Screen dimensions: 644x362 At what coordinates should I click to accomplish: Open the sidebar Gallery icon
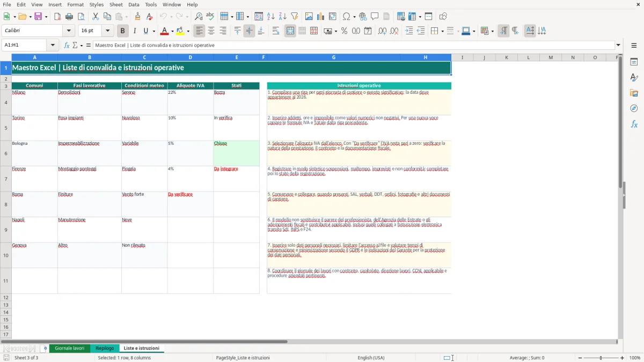634,93
